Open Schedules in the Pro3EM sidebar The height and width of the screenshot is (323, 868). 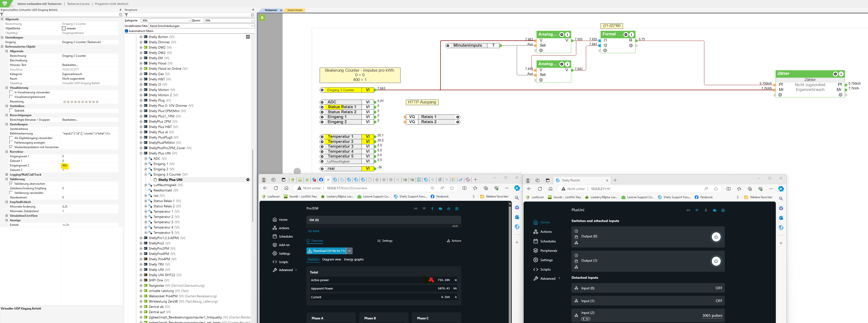[285, 236]
